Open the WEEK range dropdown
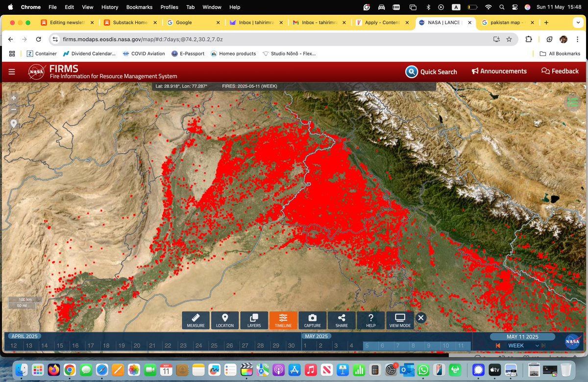 click(x=523, y=346)
